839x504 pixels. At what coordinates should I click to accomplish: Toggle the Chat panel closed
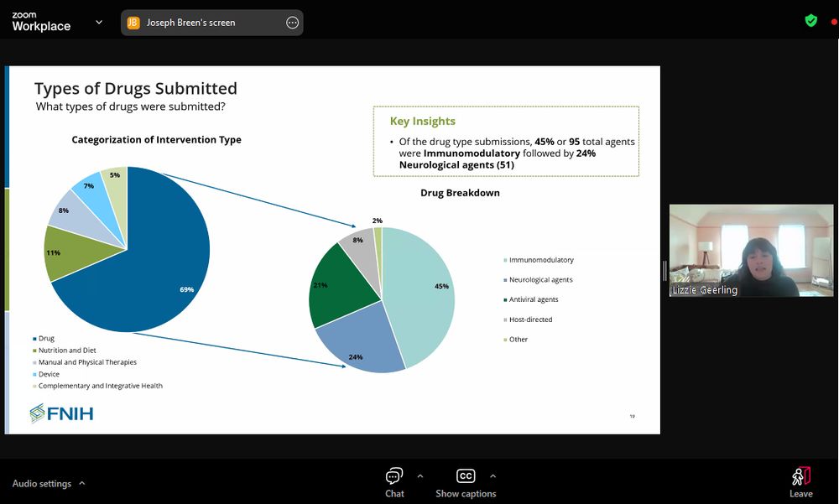click(x=394, y=482)
